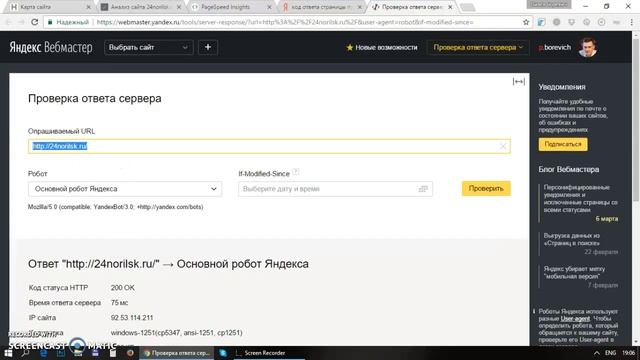Open Новые возможности link
Screen dimensions: 640x360
point(382,47)
